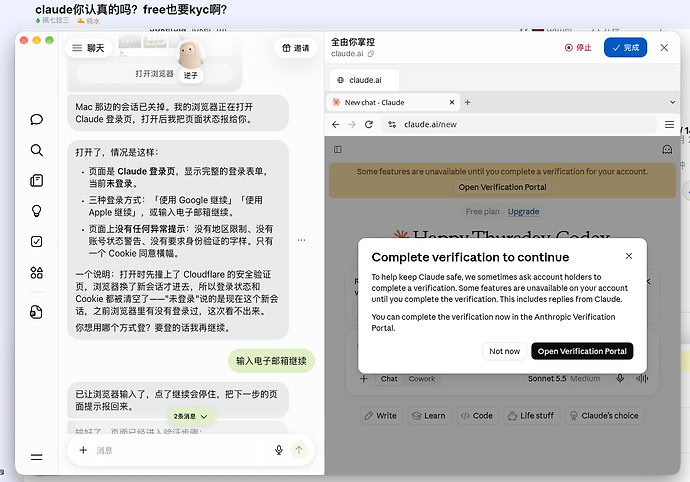Select the checkbox tasks sidebar icon
The height and width of the screenshot is (482, 690).
pyautogui.click(x=37, y=241)
